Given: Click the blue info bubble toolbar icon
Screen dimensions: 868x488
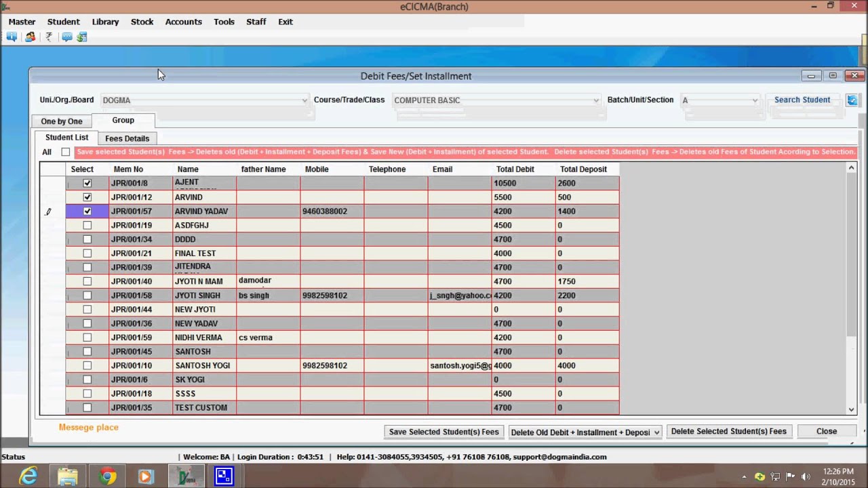Looking at the screenshot, I should 12,37.
